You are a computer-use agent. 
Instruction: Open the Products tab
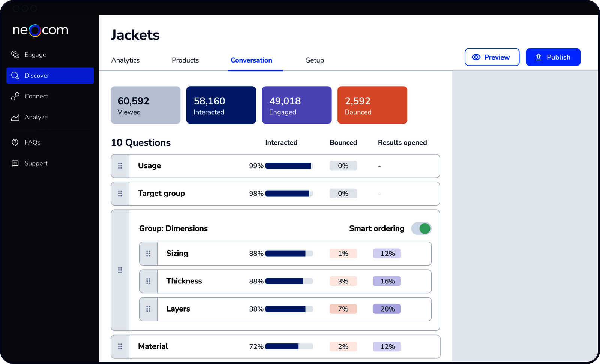click(x=185, y=60)
